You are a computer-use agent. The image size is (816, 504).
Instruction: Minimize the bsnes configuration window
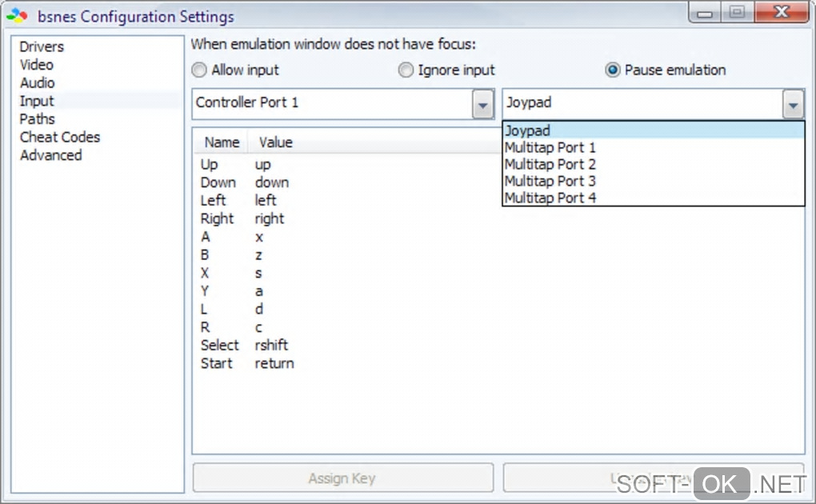pyautogui.click(x=705, y=13)
